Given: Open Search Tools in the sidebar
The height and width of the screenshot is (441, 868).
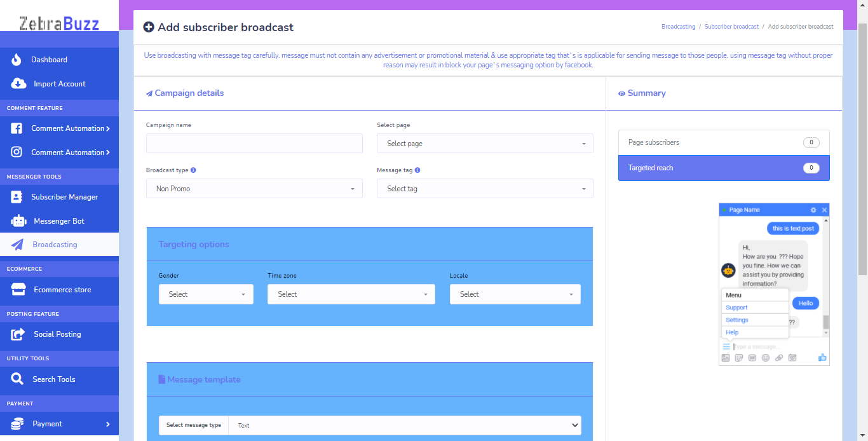Looking at the screenshot, I should 59,379.
